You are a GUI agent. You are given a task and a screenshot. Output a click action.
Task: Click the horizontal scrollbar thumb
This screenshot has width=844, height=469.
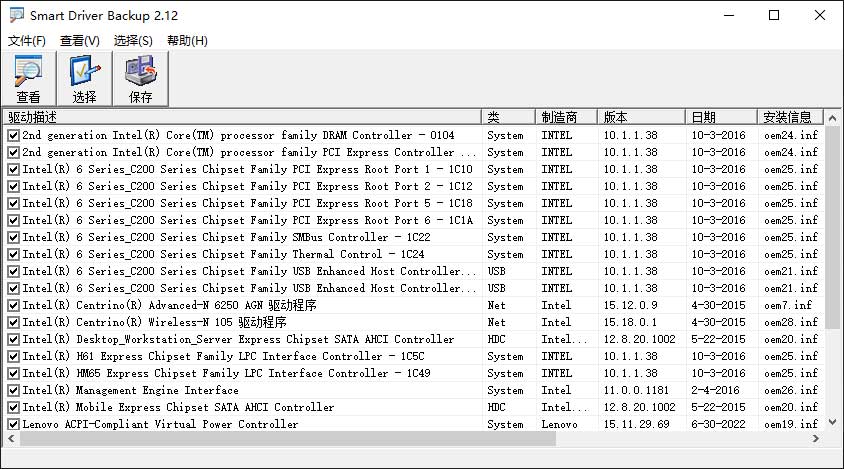tap(288, 439)
